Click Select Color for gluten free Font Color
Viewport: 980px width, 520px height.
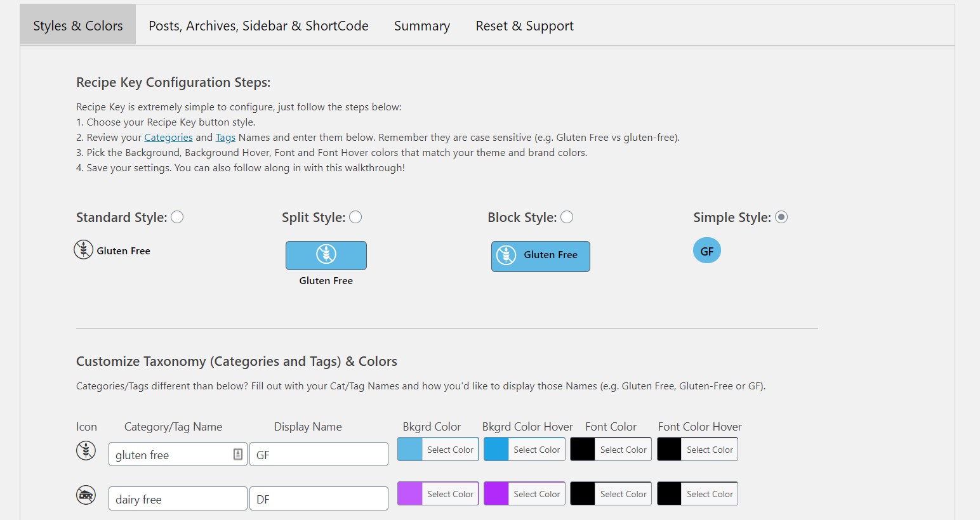tap(623, 450)
